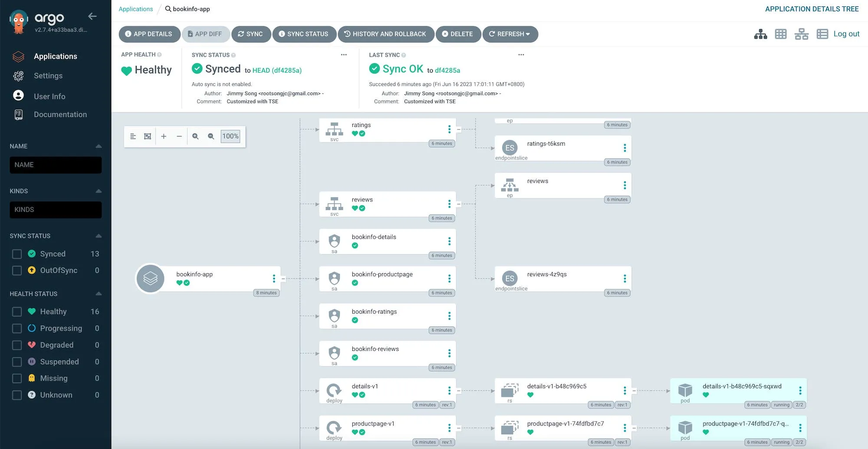Open kebab menu on ratings-t6ksm endpointslice
This screenshot has height=449, width=868.
[x=625, y=148]
